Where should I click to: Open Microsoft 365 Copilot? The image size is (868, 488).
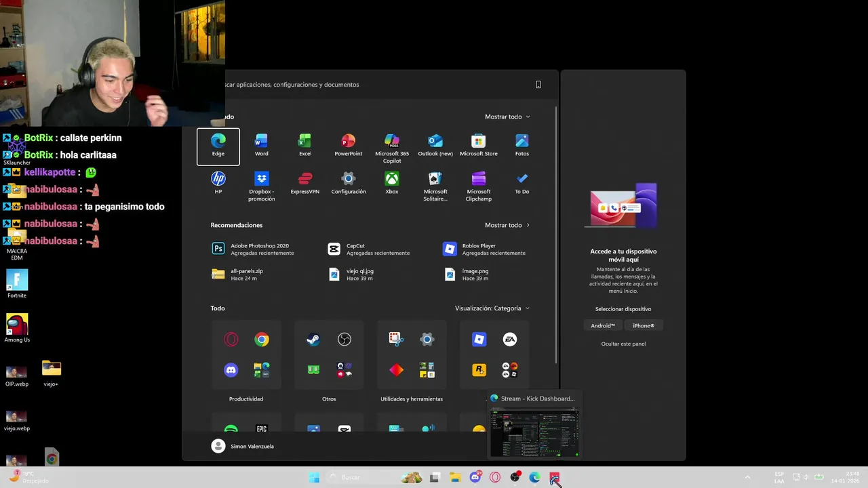click(x=392, y=148)
